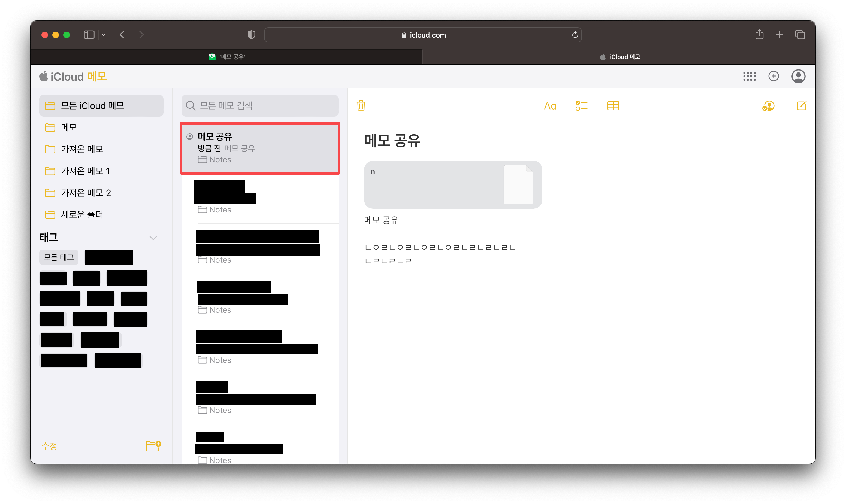The height and width of the screenshot is (504, 846).
Task: Open the Safari sidebar dropdown arrow
Action: (x=104, y=35)
